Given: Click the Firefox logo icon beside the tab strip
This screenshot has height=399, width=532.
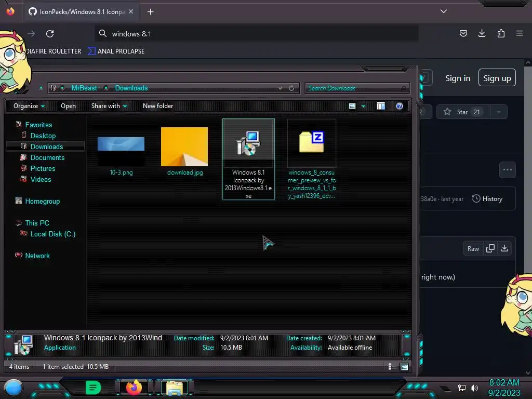Looking at the screenshot, I should pos(10,11).
